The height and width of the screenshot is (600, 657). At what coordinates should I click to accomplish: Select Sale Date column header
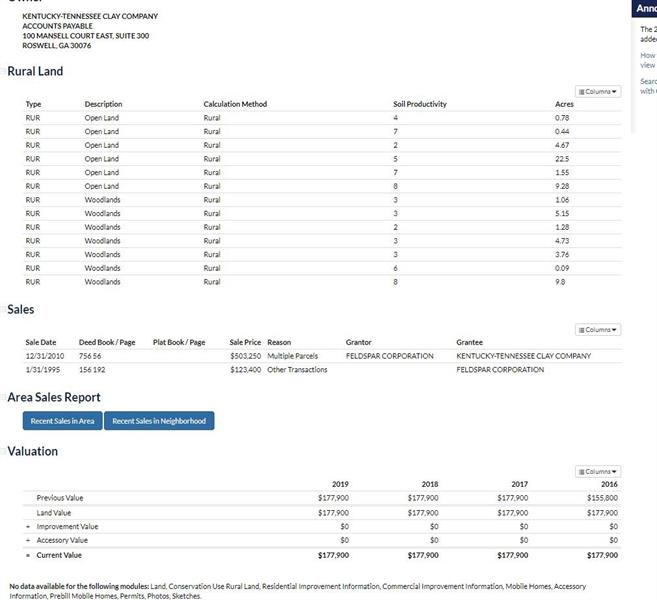[x=41, y=342]
